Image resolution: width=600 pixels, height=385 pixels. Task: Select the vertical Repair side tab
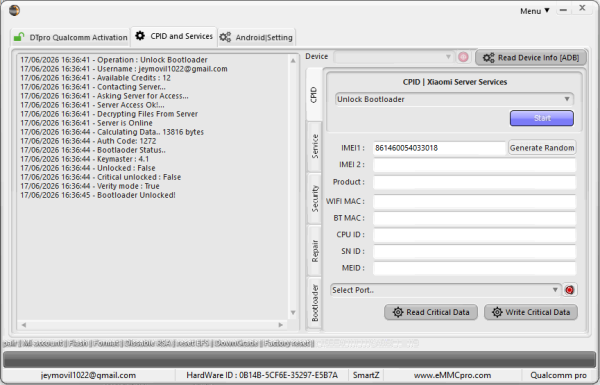[315, 251]
